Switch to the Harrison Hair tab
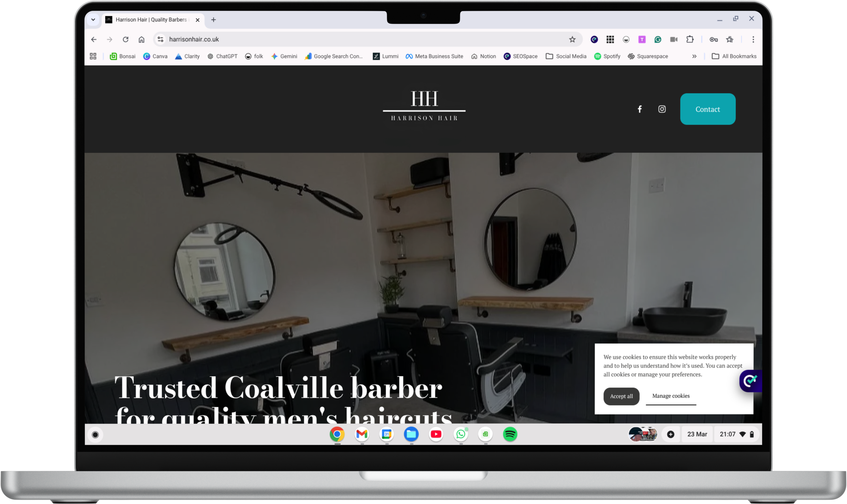847x504 pixels. [151, 20]
